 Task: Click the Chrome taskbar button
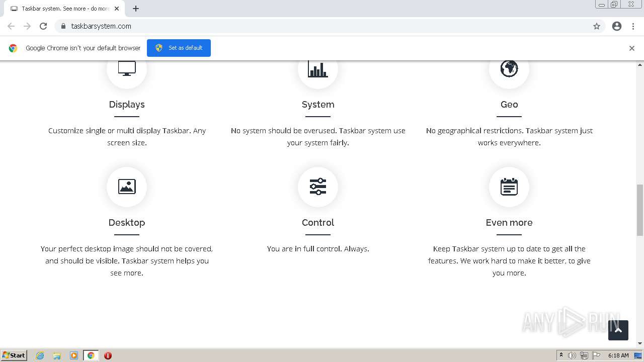pyautogui.click(x=91, y=355)
